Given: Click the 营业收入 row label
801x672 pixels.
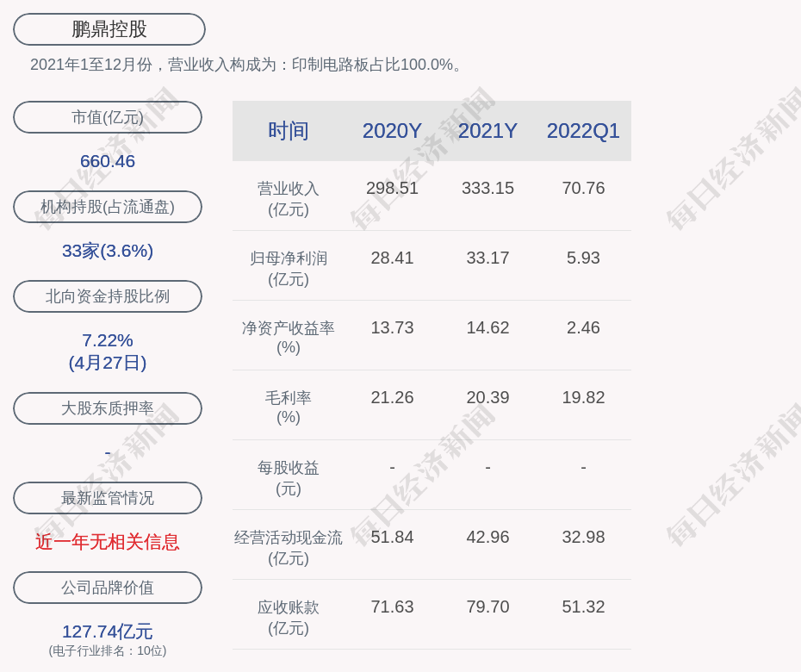Looking at the screenshot, I should (x=288, y=189).
